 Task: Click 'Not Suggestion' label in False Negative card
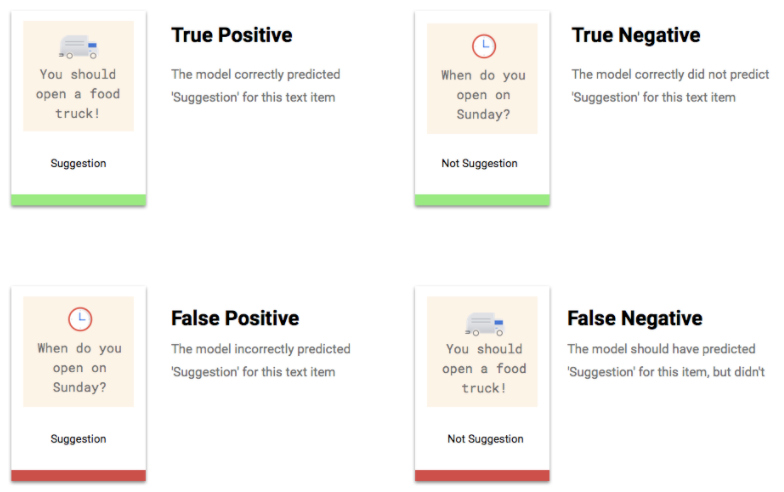coord(486,439)
